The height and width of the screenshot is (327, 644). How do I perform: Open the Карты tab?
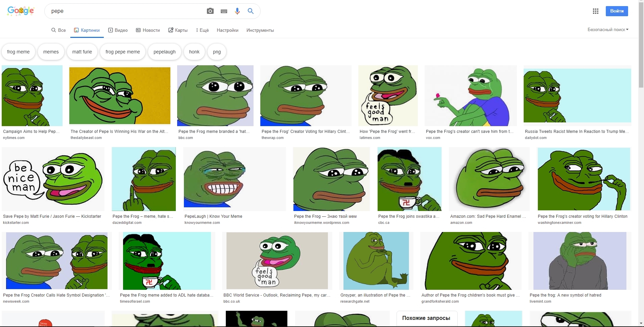pyautogui.click(x=178, y=30)
